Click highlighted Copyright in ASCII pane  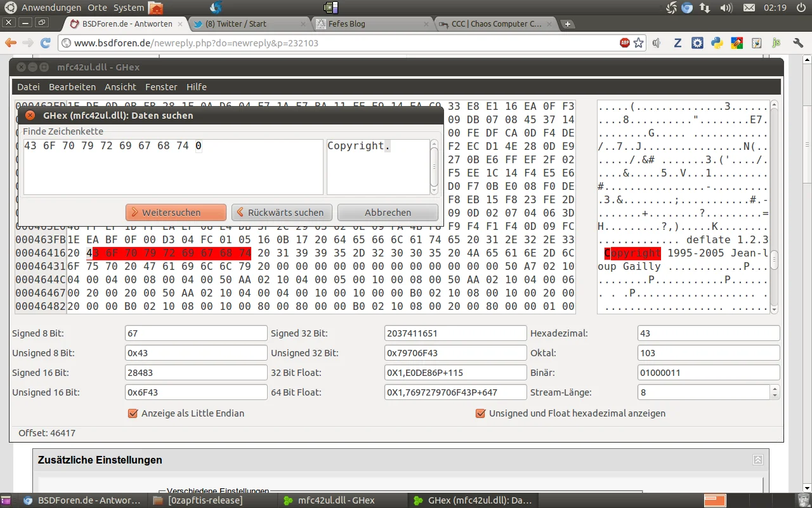(632, 253)
